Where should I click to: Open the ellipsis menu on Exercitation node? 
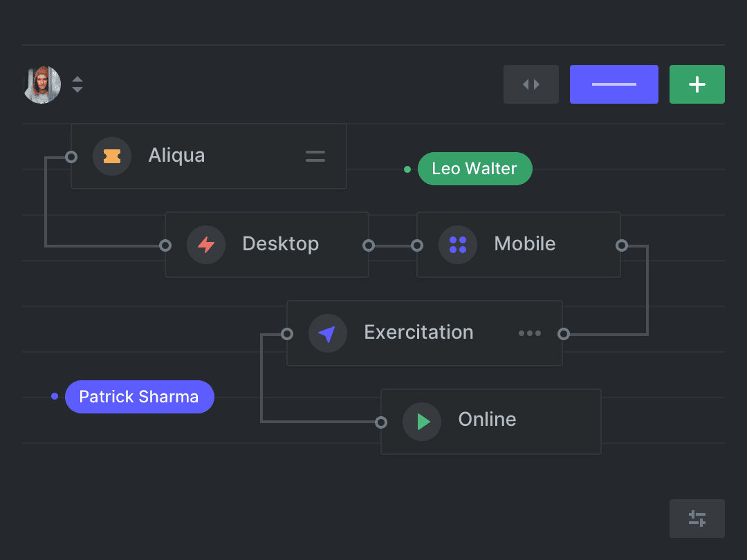click(530, 333)
